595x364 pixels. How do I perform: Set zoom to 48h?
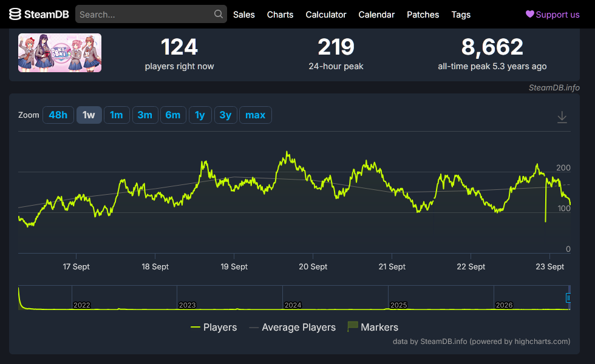(58, 115)
